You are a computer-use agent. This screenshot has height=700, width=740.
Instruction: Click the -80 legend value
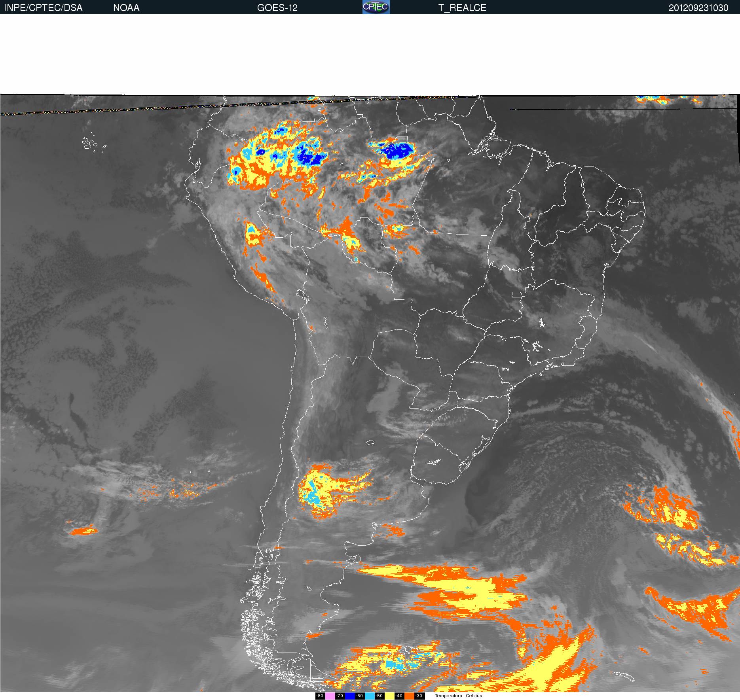[320, 696]
